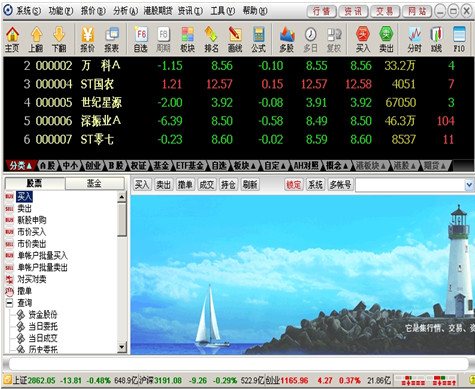
Task: Open the 多股 multi-stock chart icon
Action: pos(287,39)
